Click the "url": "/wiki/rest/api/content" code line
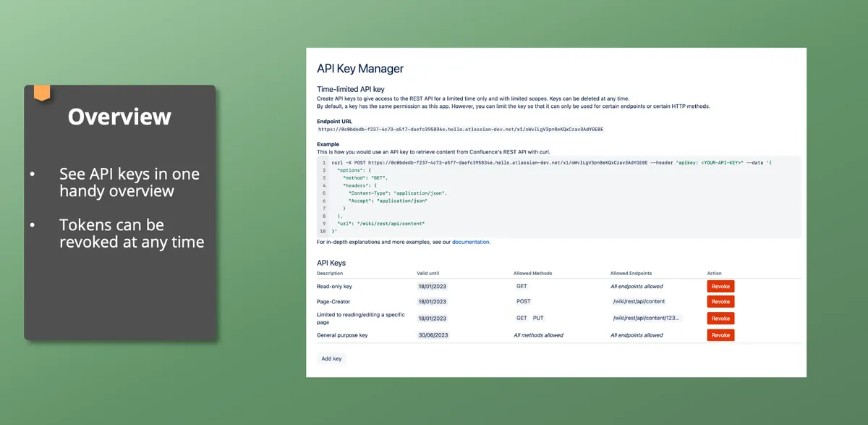868x425 pixels. [381, 224]
